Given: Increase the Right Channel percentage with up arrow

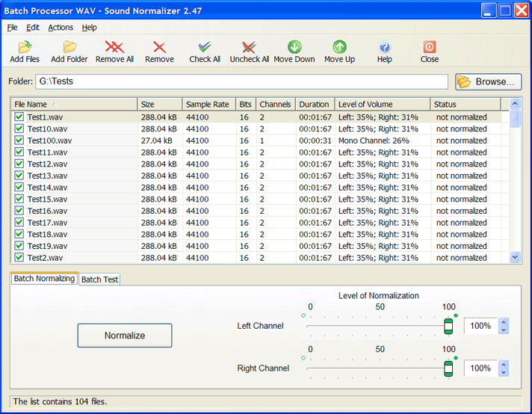Looking at the screenshot, I should [x=504, y=365].
